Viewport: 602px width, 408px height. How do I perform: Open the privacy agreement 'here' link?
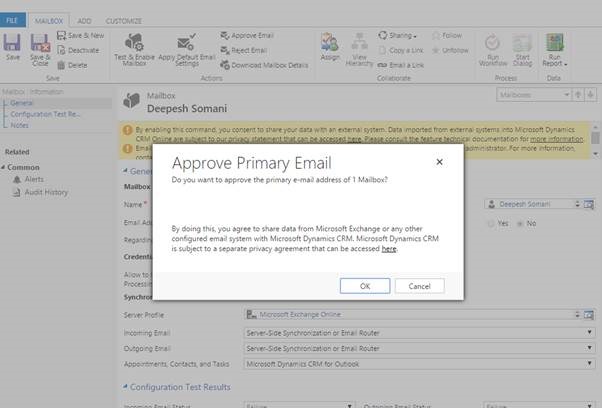coord(389,249)
